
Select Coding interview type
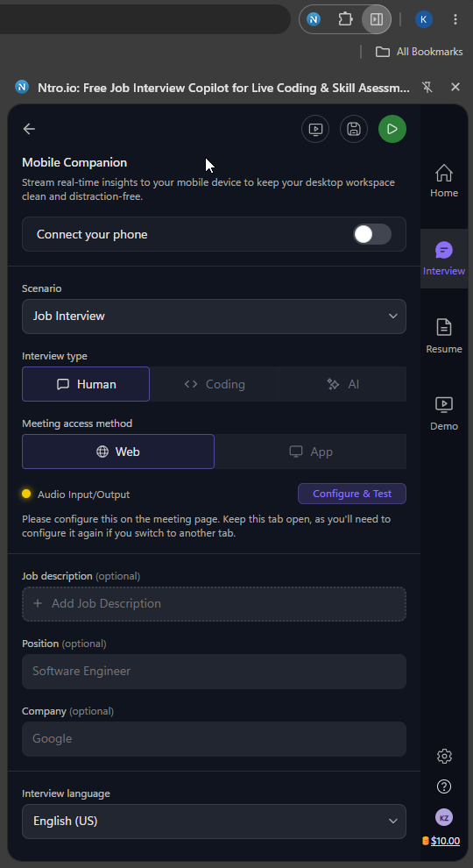tap(214, 384)
